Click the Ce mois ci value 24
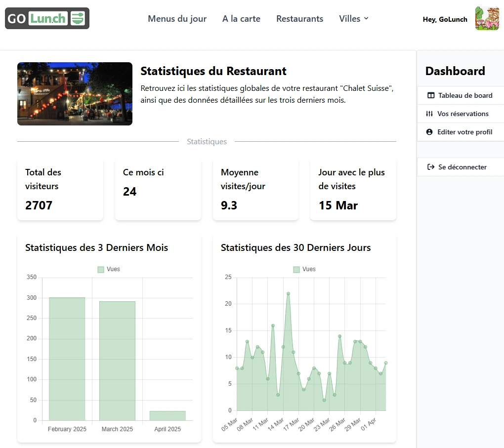The width and height of the screenshot is (504, 448). (130, 192)
